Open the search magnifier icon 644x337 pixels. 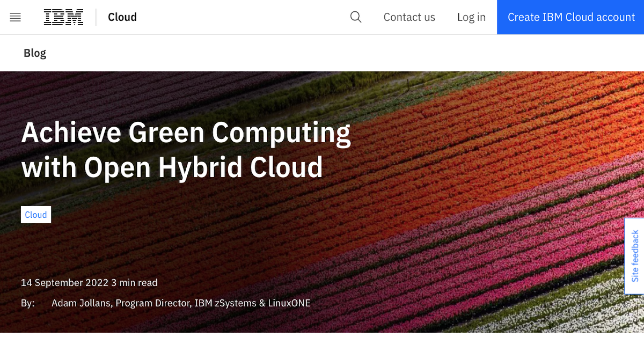pyautogui.click(x=356, y=17)
